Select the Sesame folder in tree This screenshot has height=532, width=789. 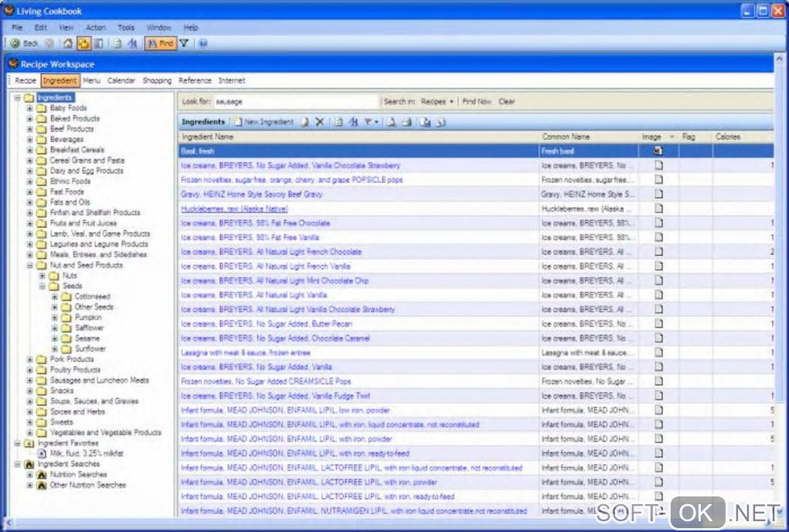[87, 339]
